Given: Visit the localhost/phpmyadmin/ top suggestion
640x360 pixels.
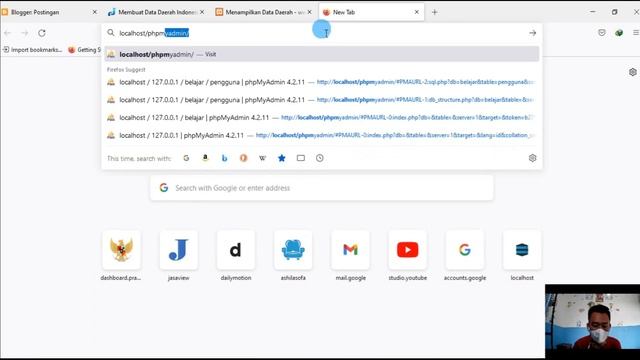Looking at the screenshot, I should 322,54.
